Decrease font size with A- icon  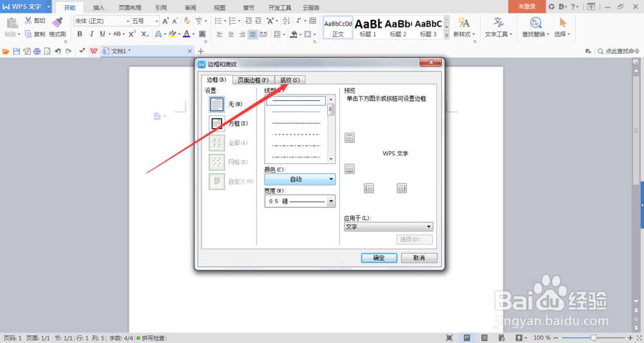[x=175, y=21]
